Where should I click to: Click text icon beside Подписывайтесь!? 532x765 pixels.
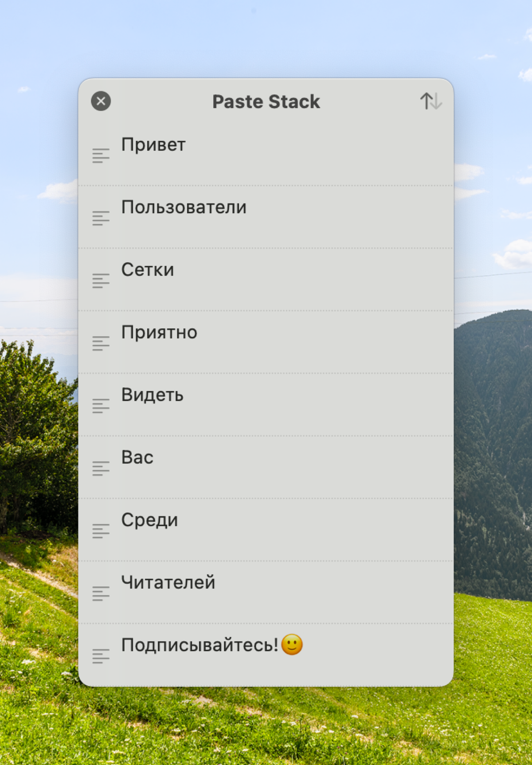coord(101,656)
